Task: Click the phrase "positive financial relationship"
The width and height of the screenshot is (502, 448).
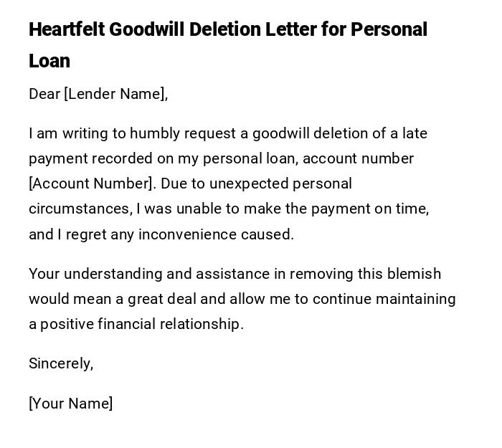Action: point(141,324)
